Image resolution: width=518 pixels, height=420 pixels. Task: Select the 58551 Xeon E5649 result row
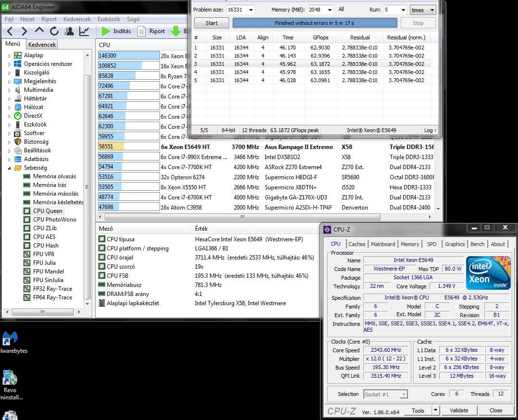coord(266,147)
